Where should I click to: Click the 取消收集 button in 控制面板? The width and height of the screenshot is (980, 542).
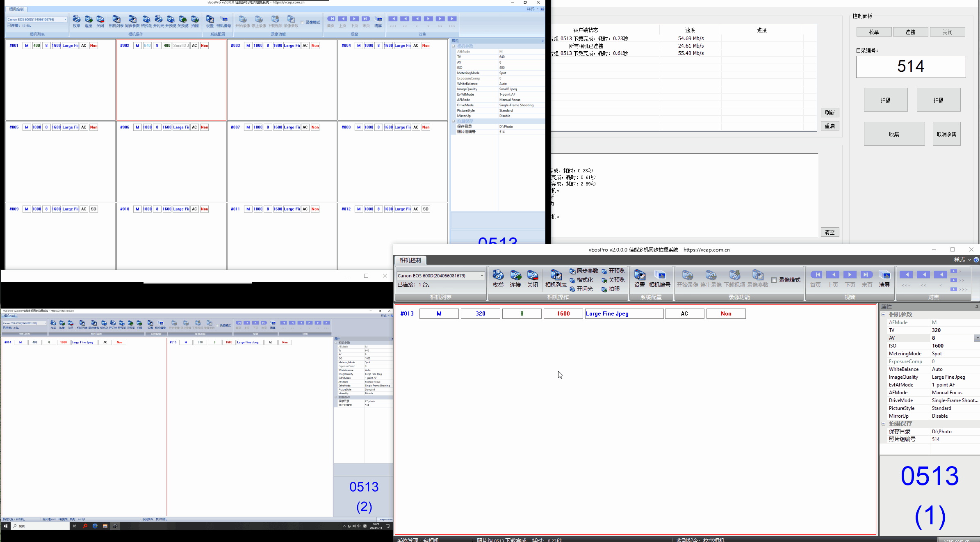(946, 134)
